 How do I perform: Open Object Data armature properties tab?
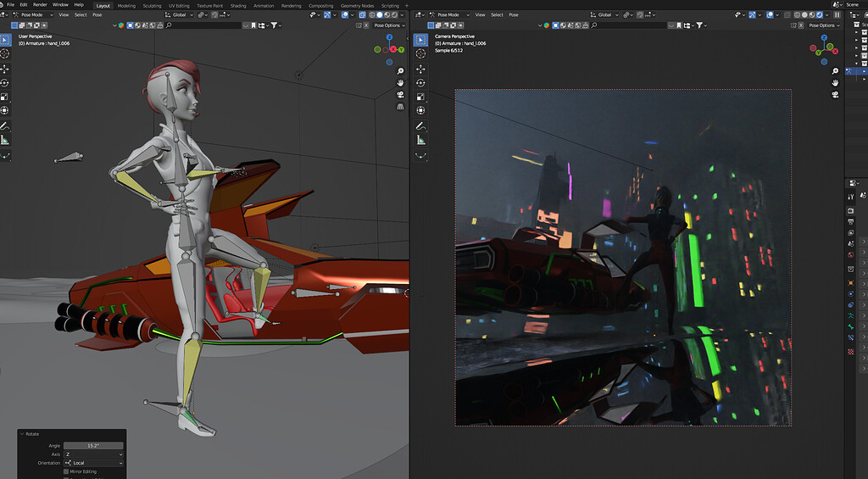pyautogui.click(x=851, y=315)
